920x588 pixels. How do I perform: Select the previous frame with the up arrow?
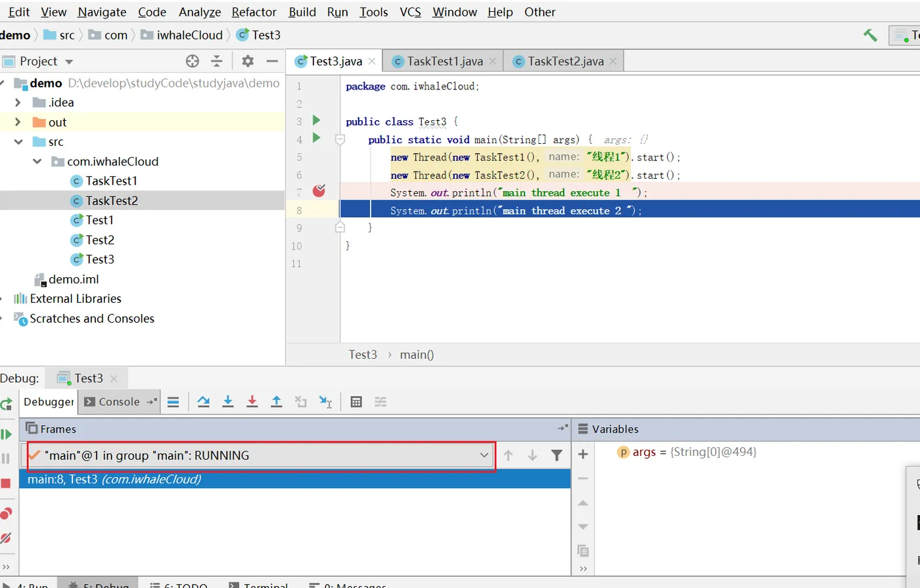[x=508, y=455]
